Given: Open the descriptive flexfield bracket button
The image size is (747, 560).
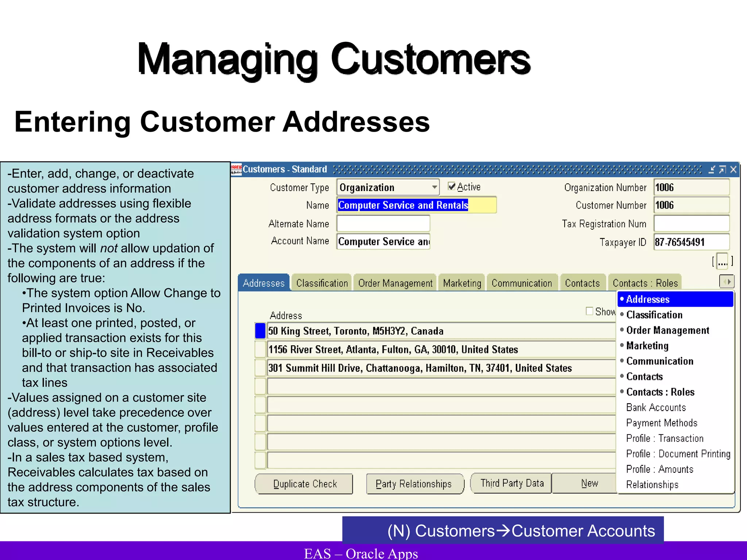Looking at the screenshot, I should (x=722, y=261).
